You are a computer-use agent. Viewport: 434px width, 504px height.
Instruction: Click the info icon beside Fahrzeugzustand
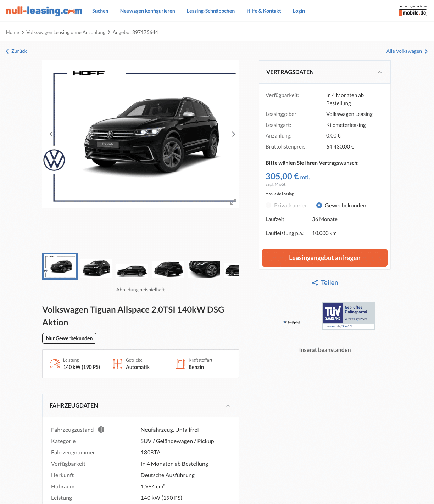tap(101, 430)
